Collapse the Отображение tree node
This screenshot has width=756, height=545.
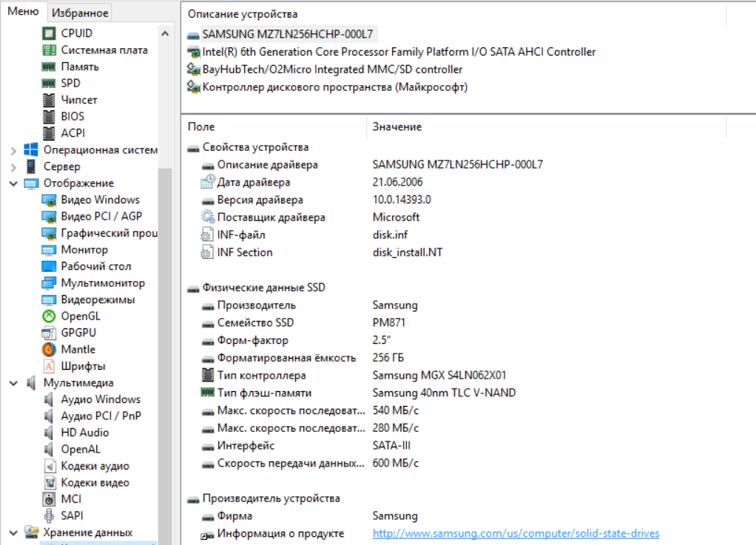pos(13,183)
